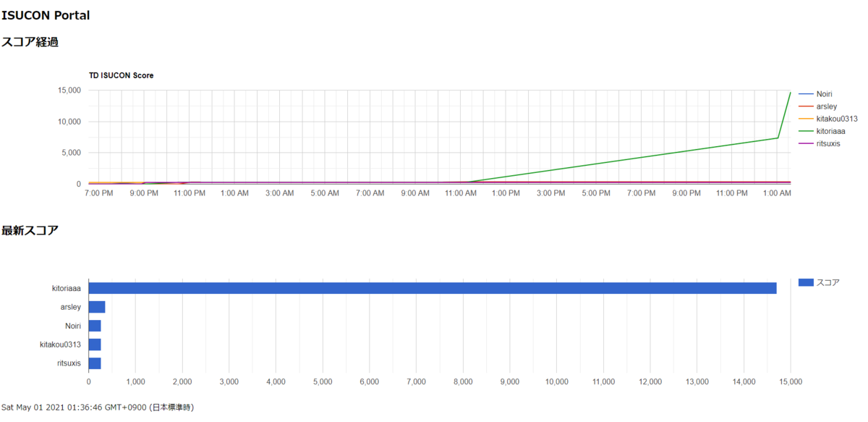Click the スコア legend label of bar chart

[828, 282]
